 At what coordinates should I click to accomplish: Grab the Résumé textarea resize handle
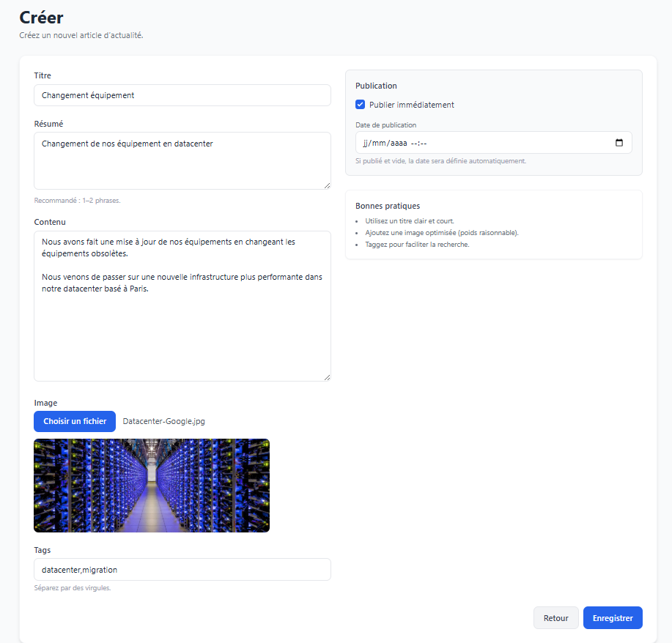[x=327, y=185]
